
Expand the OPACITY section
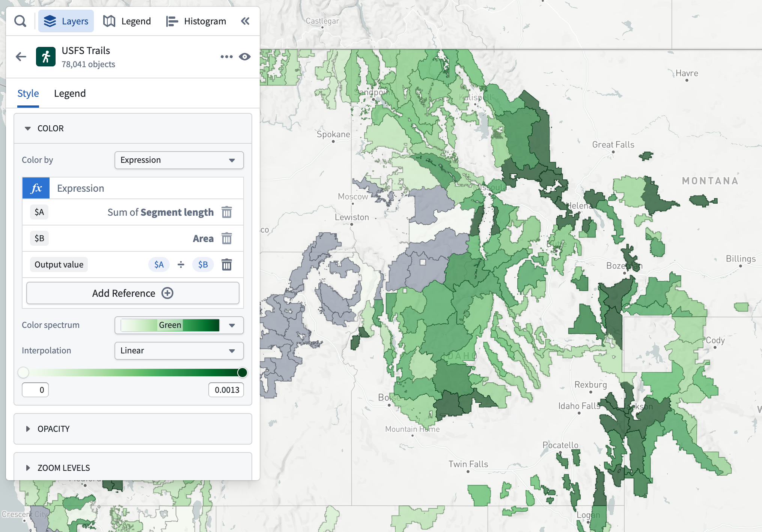tap(133, 429)
